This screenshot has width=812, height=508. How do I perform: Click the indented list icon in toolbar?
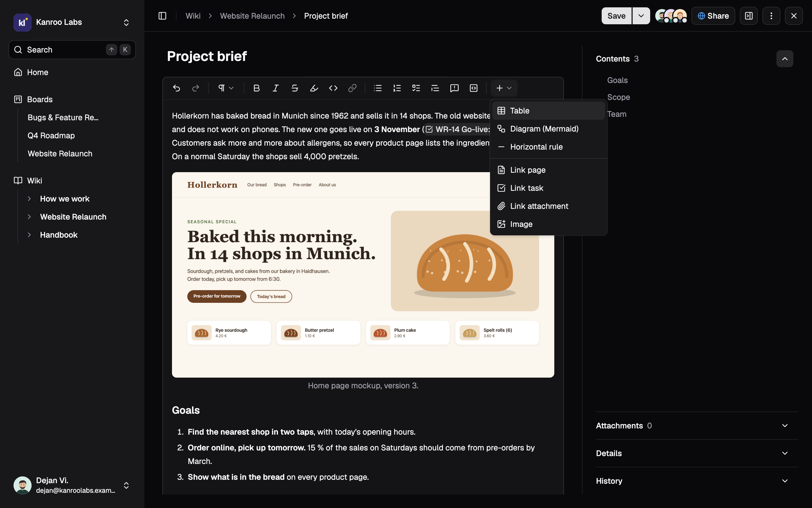point(435,88)
